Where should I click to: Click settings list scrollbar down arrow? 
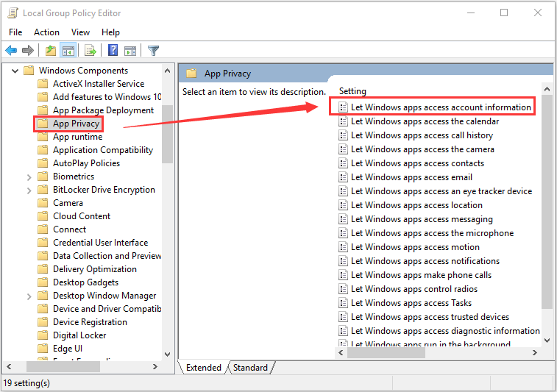pyautogui.click(x=547, y=341)
